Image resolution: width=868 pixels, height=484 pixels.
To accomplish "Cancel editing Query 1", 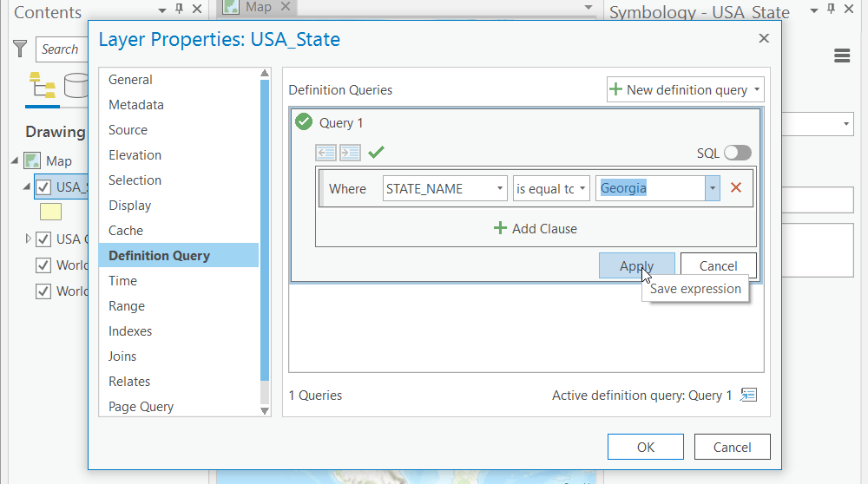I will coord(718,265).
